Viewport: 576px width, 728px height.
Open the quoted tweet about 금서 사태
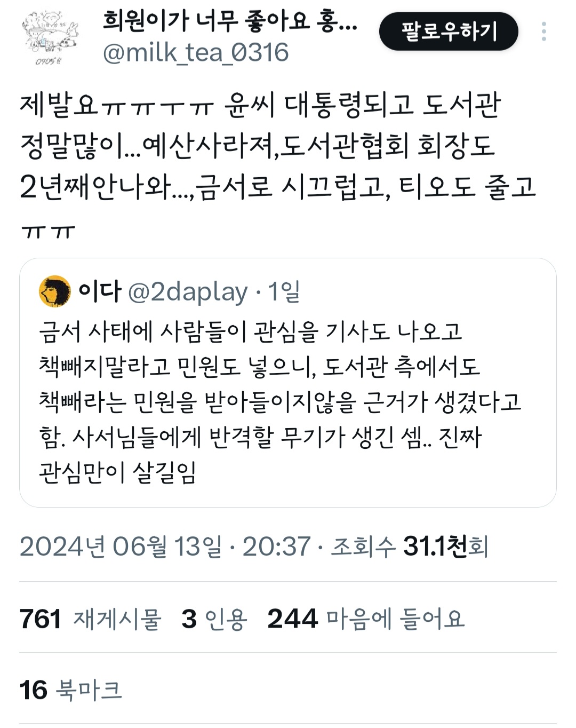(288, 383)
